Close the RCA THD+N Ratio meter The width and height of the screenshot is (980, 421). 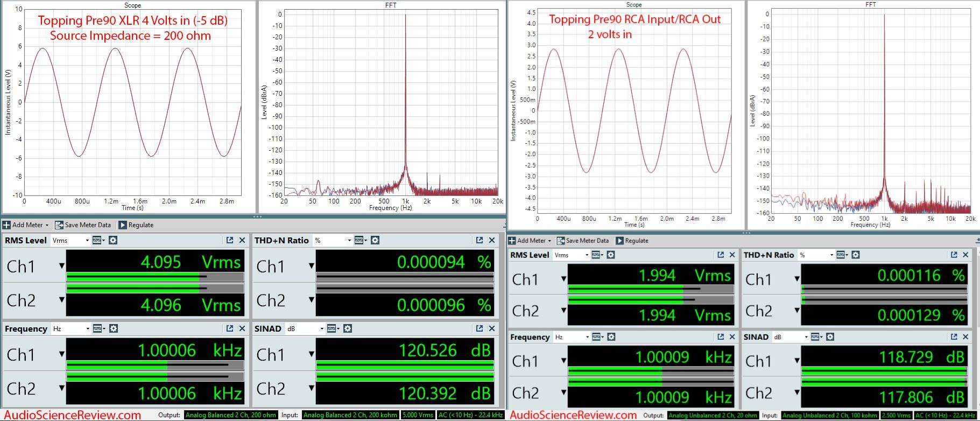(x=965, y=255)
